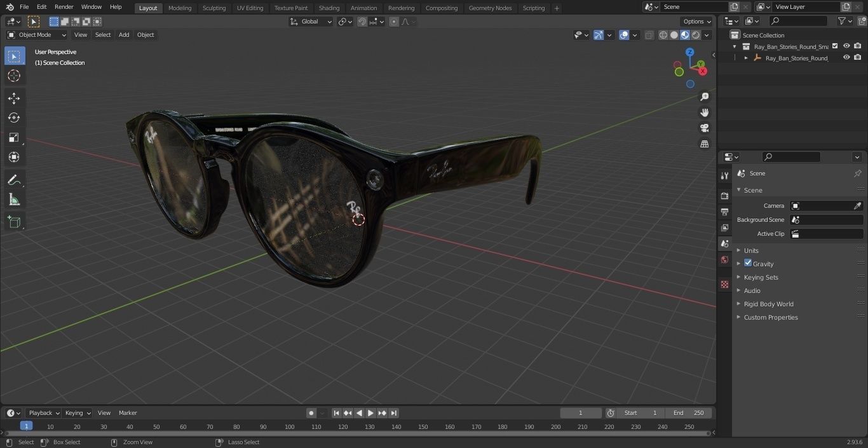This screenshot has height=448, width=868.
Task: Select the Annotate tool
Action: (14, 180)
